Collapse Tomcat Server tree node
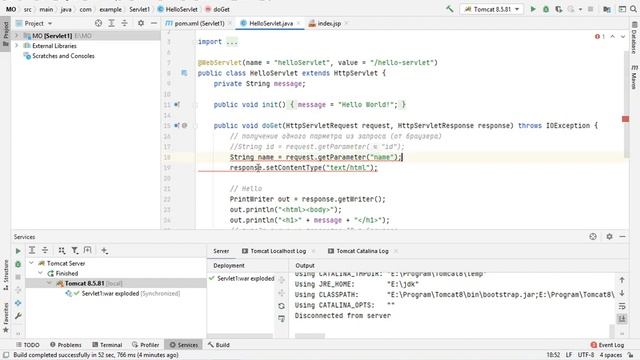This screenshot has height=360, width=640. (x=32, y=263)
